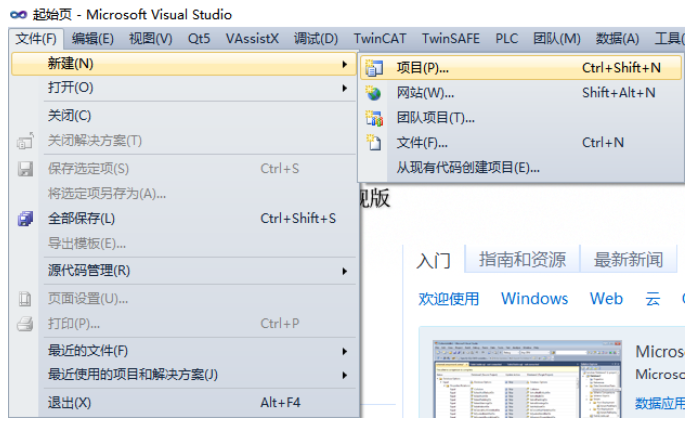Click the Visual Studio IDE screenshot thumbnail
Screen dimensions: 694x426
527,379
